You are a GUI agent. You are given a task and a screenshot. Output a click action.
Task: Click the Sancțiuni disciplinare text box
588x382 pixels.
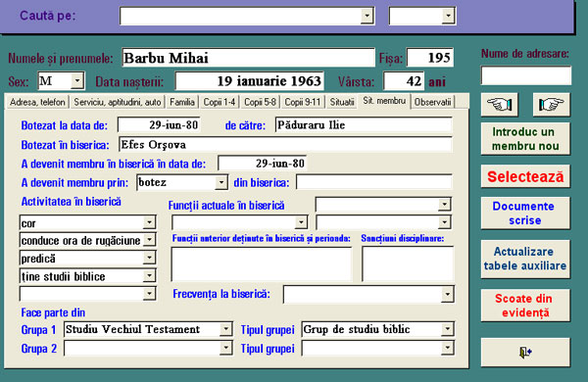pos(408,263)
